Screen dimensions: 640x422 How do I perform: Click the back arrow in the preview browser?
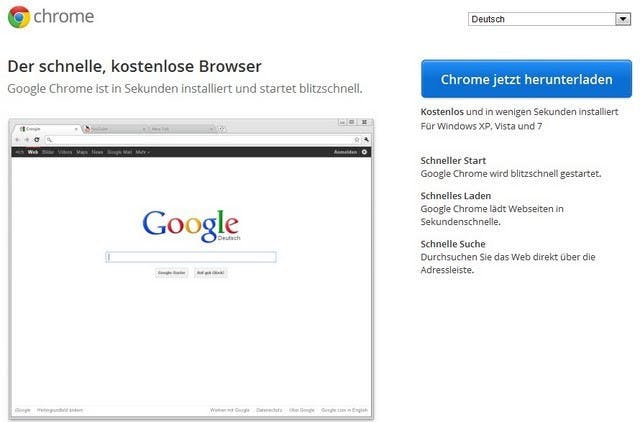(x=18, y=140)
